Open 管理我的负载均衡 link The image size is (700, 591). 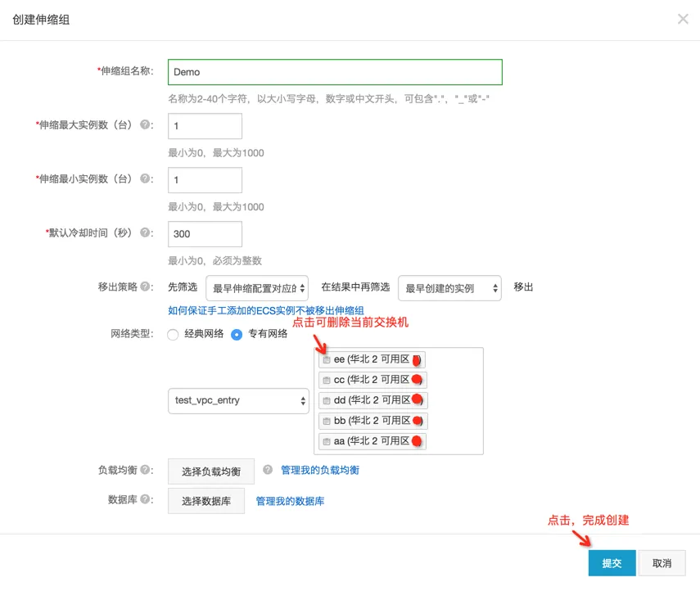319,469
